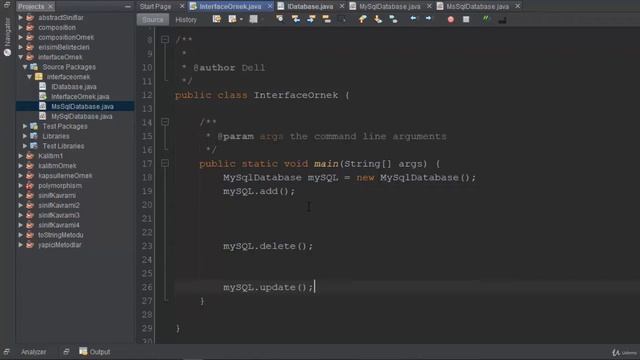The image size is (640, 360).
Task: Open the Analyzer panel button
Action: 33,352
